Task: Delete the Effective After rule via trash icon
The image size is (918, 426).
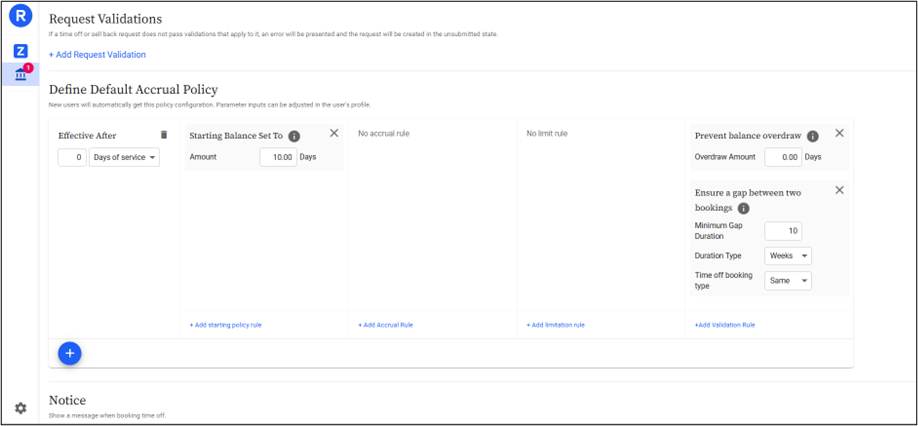Action: 164,135
